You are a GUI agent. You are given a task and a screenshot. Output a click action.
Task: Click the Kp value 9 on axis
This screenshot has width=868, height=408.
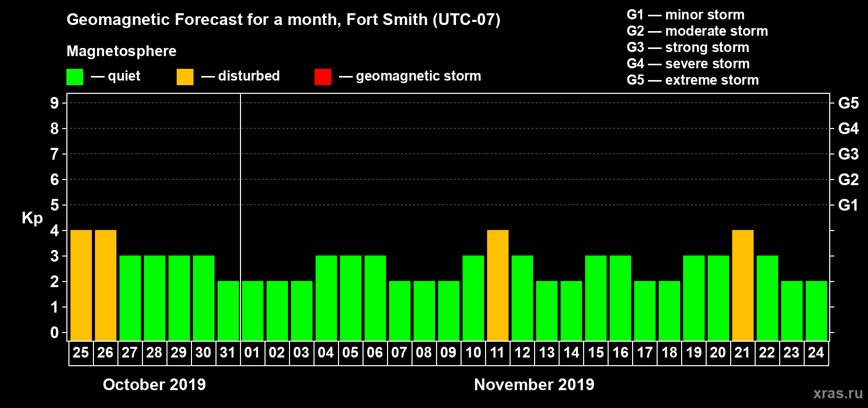(x=55, y=103)
